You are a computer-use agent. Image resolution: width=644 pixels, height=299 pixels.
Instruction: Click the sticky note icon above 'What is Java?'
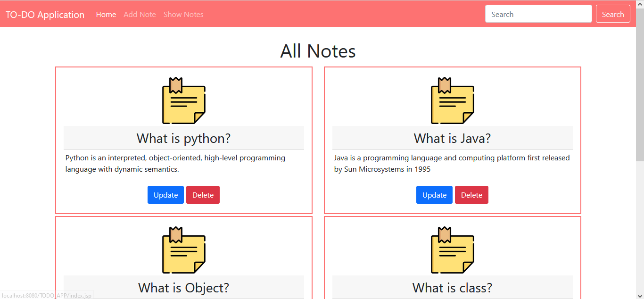[453, 101]
